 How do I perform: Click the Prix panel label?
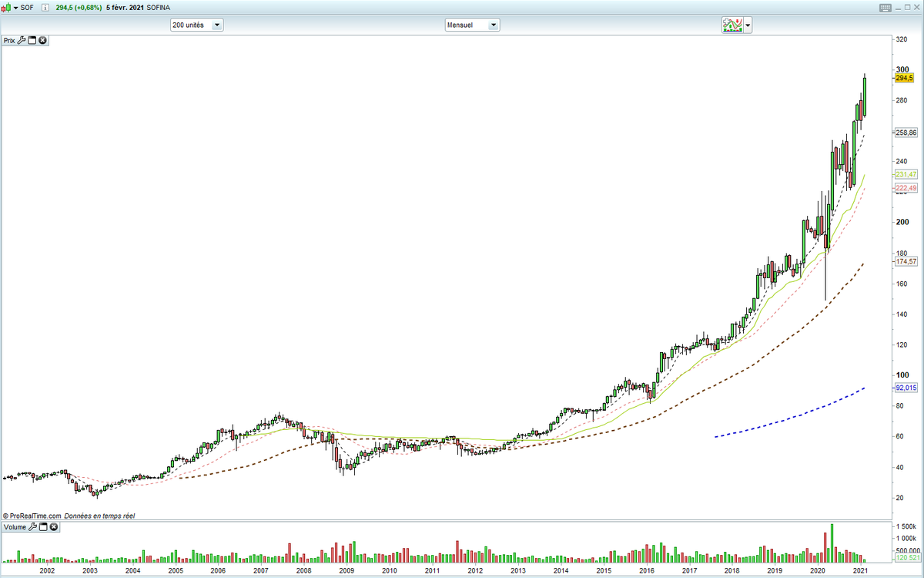(x=9, y=40)
